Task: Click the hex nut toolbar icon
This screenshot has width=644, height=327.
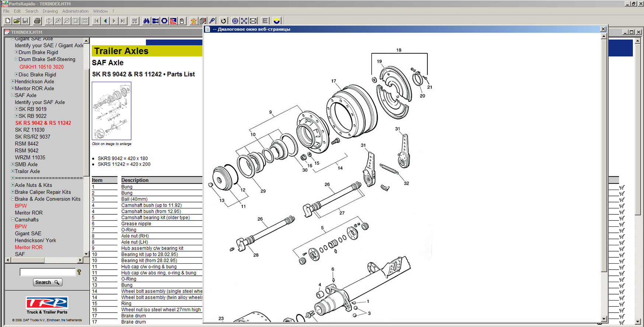Action: (164, 21)
